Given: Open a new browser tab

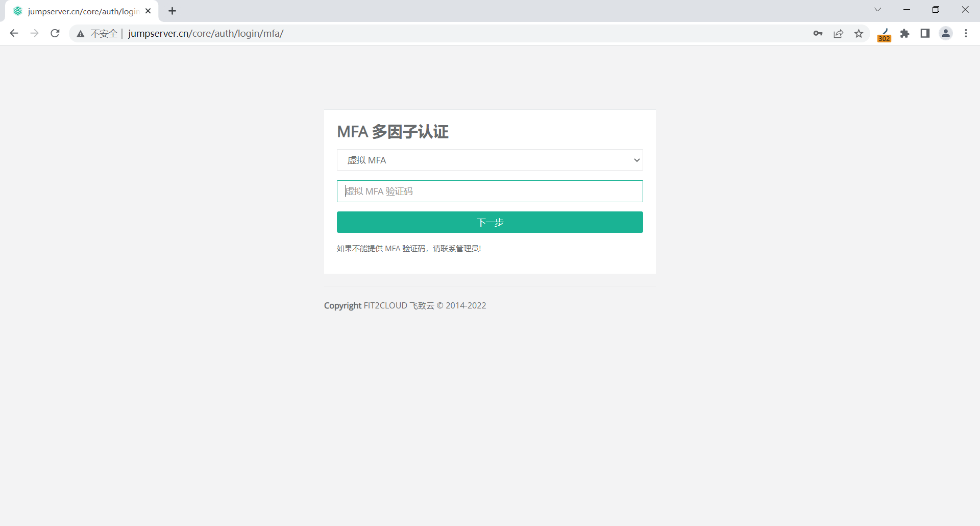Looking at the screenshot, I should click(x=173, y=11).
